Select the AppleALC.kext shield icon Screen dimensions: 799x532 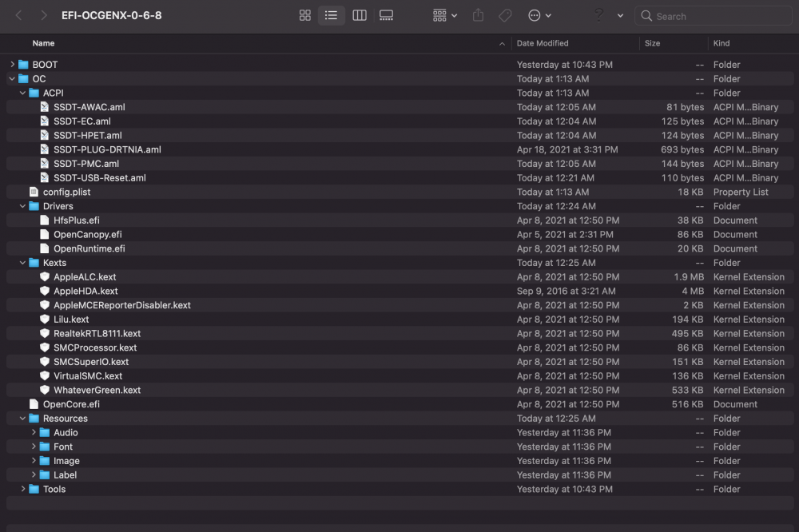click(44, 276)
